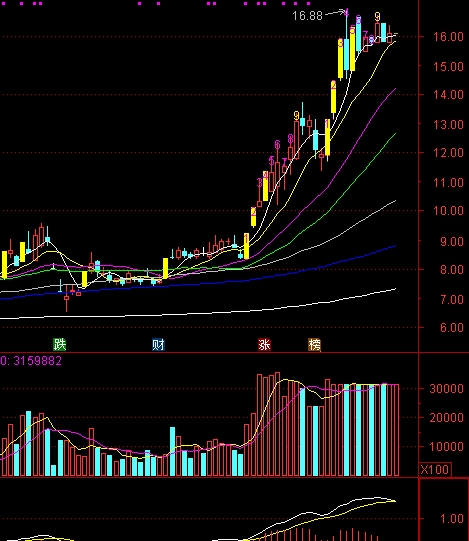The image size is (469, 541).
Task: Click the 16.00 price axis label
Action: pyautogui.click(x=448, y=37)
